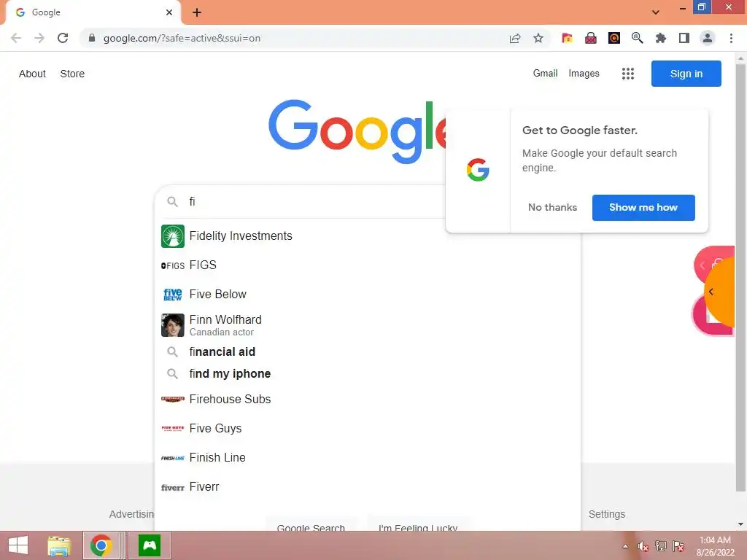Click the Action Center flag icon
This screenshot has width=747, height=560.
tap(678, 546)
